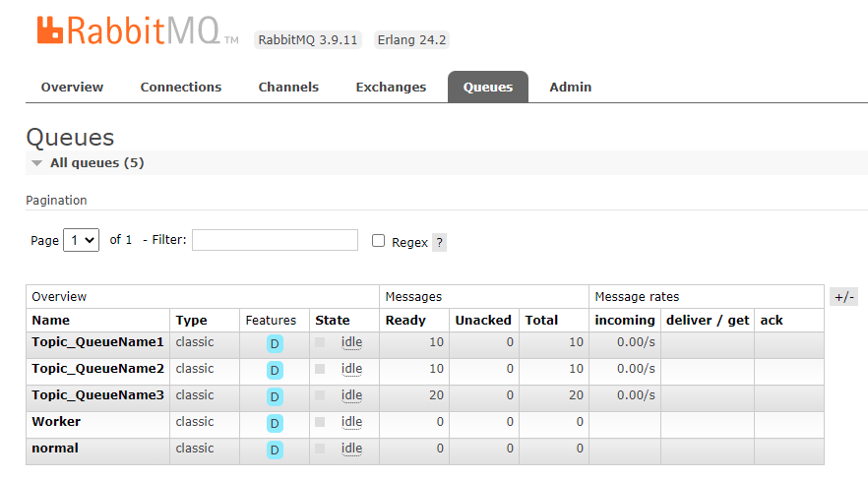Sort by the Unacked column header
The image size is (868, 479).
pos(483,321)
